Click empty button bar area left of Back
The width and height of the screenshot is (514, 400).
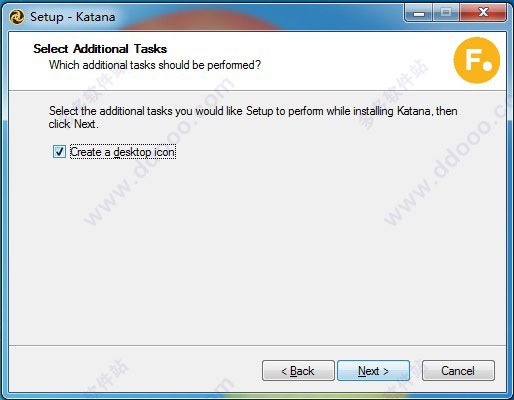tap(133, 370)
